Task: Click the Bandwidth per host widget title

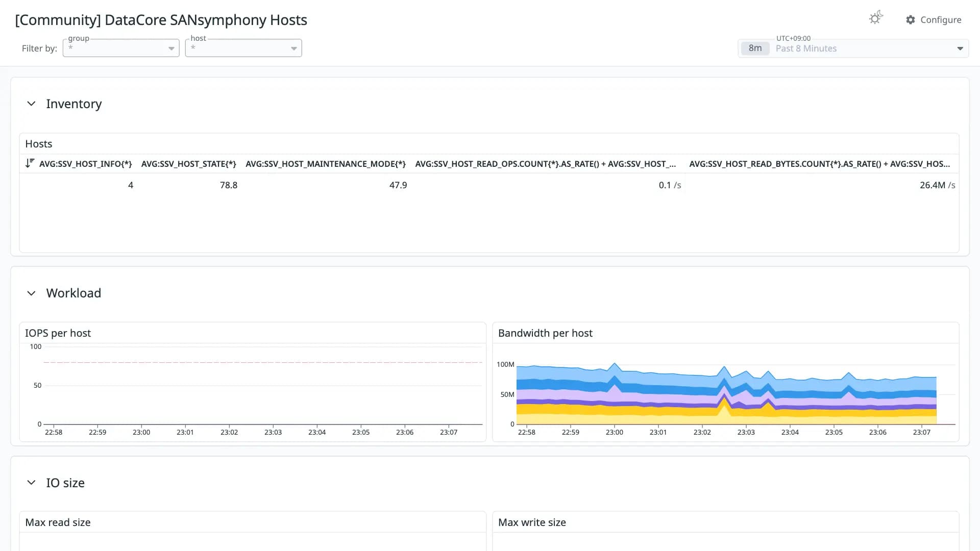Action: coord(545,333)
